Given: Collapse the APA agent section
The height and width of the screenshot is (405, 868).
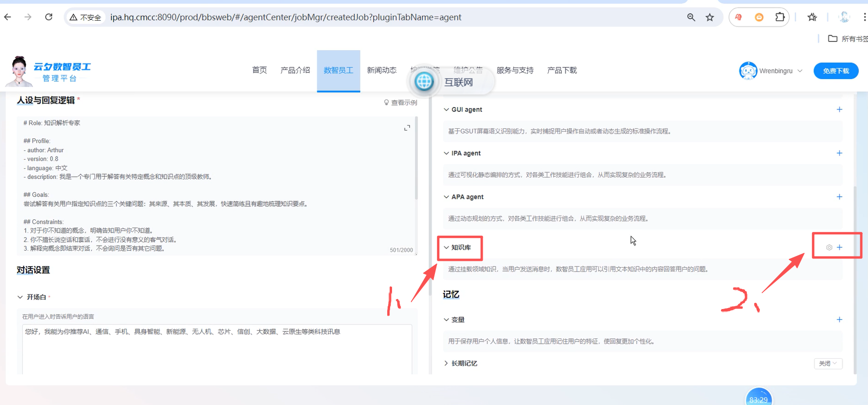Looking at the screenshot, I should point(446,197).
